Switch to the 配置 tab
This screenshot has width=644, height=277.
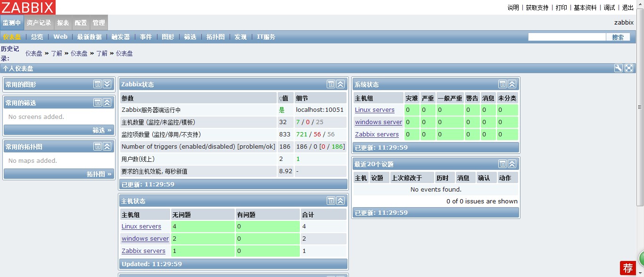80,22
